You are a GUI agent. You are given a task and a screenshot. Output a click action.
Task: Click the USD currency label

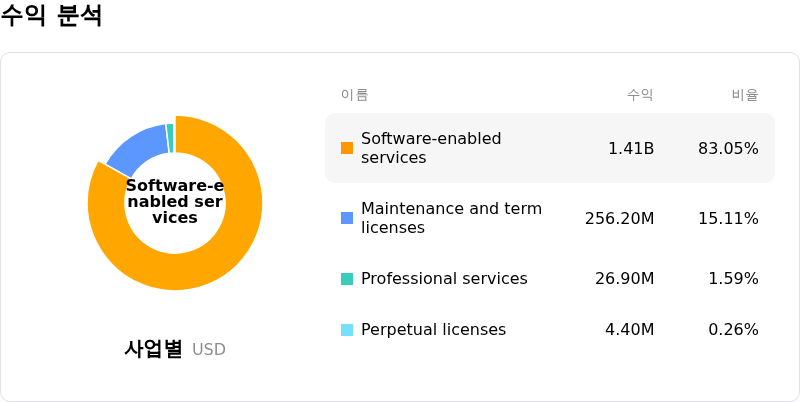(x=209, y=349)
